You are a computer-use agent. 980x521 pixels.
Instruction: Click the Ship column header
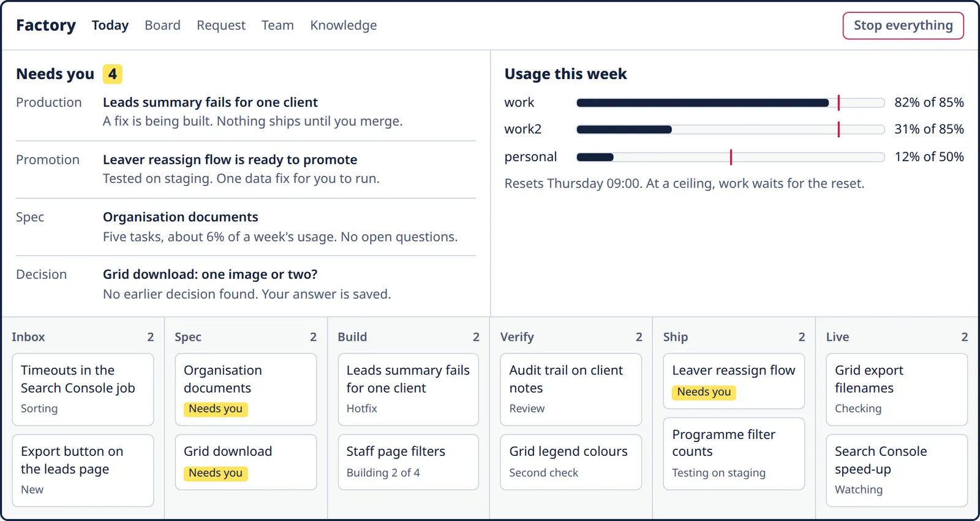(x=734, y=337)
